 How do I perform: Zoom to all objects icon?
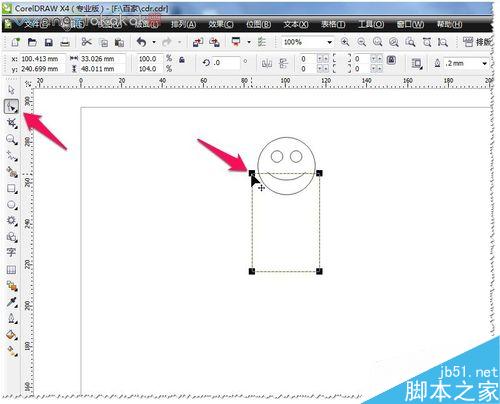click(x=394, y=42)
